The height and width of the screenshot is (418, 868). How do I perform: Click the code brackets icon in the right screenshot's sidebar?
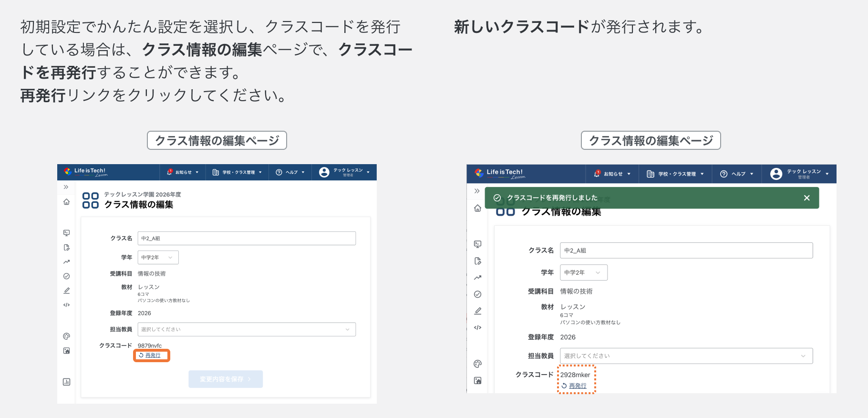tap(477, 327)
